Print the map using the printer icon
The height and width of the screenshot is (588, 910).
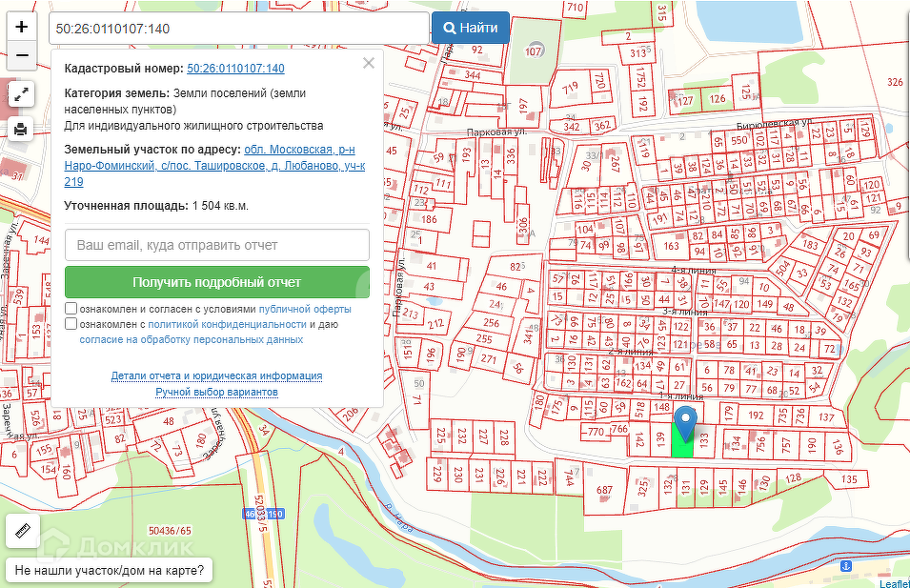(x=22, y=129)
